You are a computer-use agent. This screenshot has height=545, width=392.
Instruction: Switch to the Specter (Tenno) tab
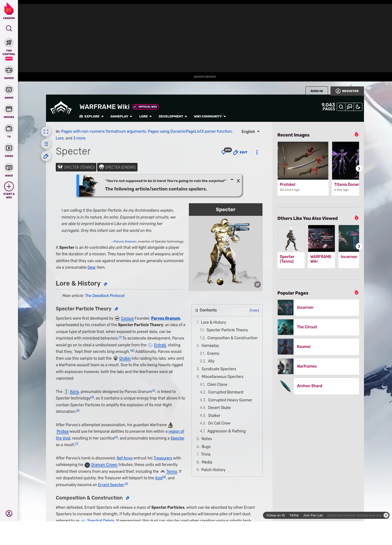76,167
